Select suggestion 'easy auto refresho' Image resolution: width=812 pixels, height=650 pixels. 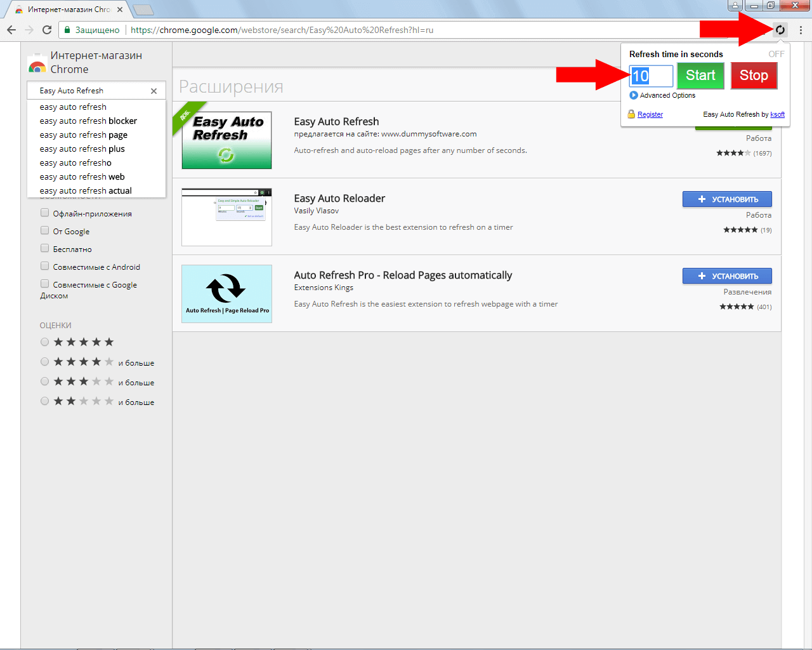[x=96, y=162]
